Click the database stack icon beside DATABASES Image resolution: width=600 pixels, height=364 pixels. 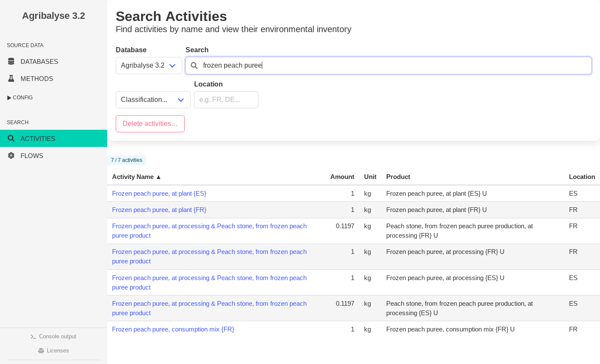pos(11,62)
